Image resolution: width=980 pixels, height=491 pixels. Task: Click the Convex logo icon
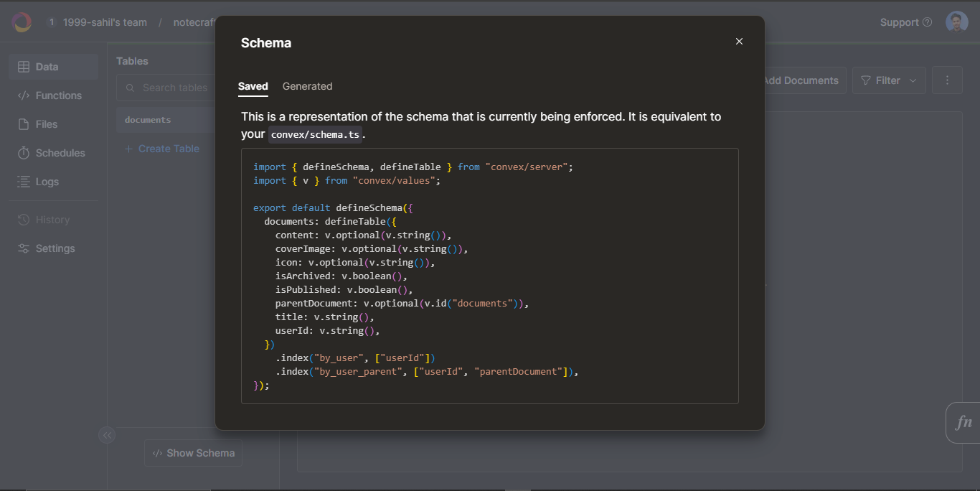tap(22, 22)
